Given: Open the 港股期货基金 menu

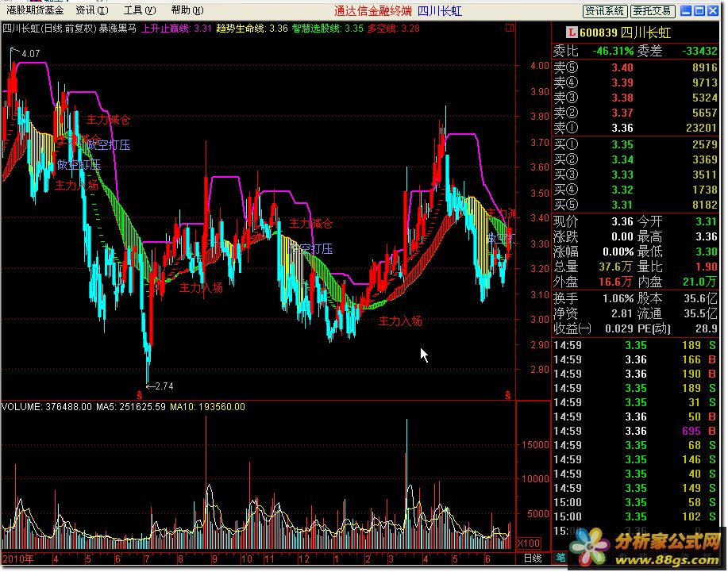Looking at the screenshot, I should (34, 10).
